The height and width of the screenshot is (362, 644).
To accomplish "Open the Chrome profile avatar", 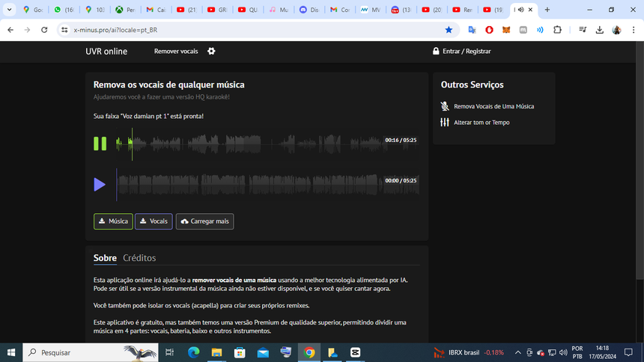I will click(x=616, y=30).
